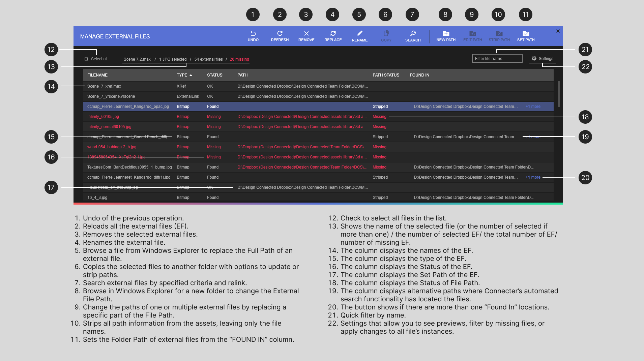
Task: Click the Filter file name field
Action: point(497,59)
